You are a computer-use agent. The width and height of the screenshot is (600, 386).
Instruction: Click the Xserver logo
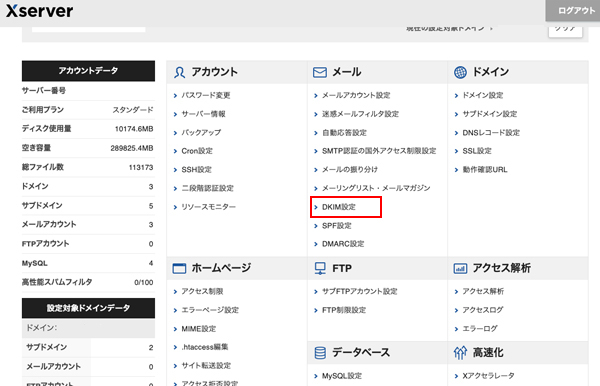[39, 11]
